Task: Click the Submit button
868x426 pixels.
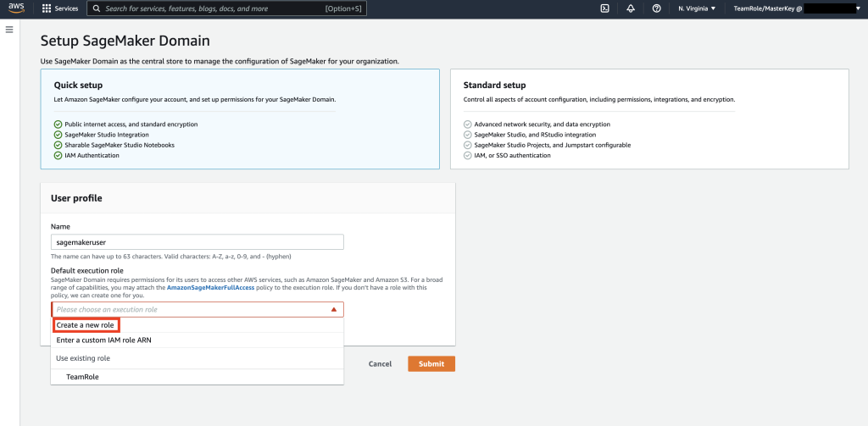Action: click(431, 363)
